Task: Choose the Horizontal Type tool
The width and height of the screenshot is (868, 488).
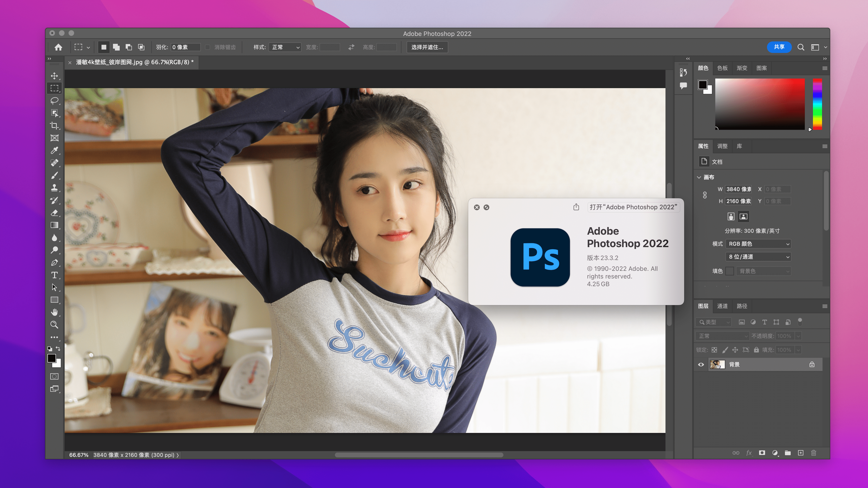Action: pyautogui.click(x=54, y=275)
